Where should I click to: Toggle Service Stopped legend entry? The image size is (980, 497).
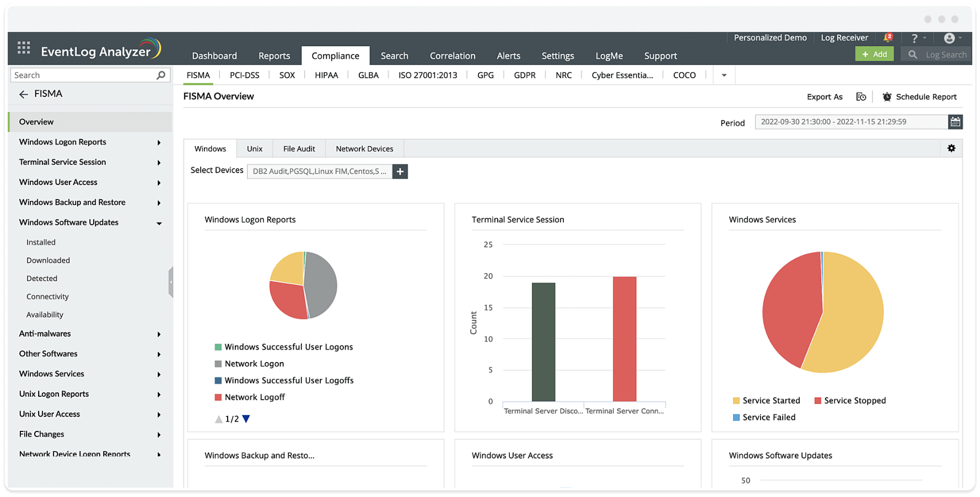coord(850,401)
